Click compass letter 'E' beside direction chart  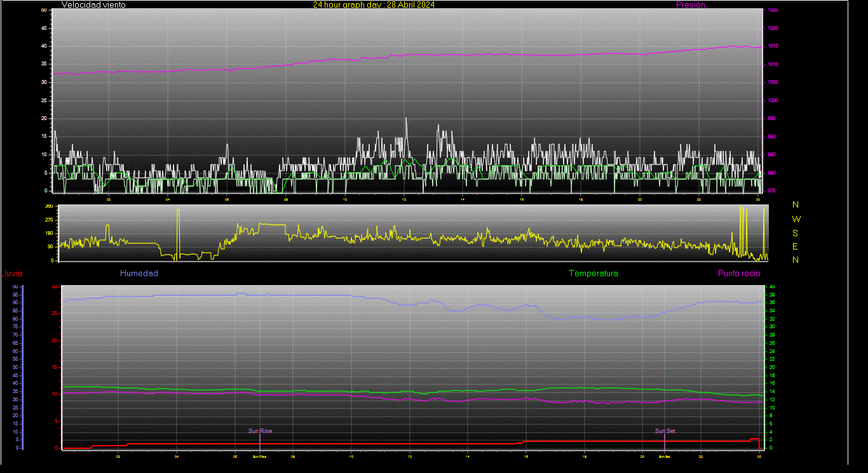796,246
